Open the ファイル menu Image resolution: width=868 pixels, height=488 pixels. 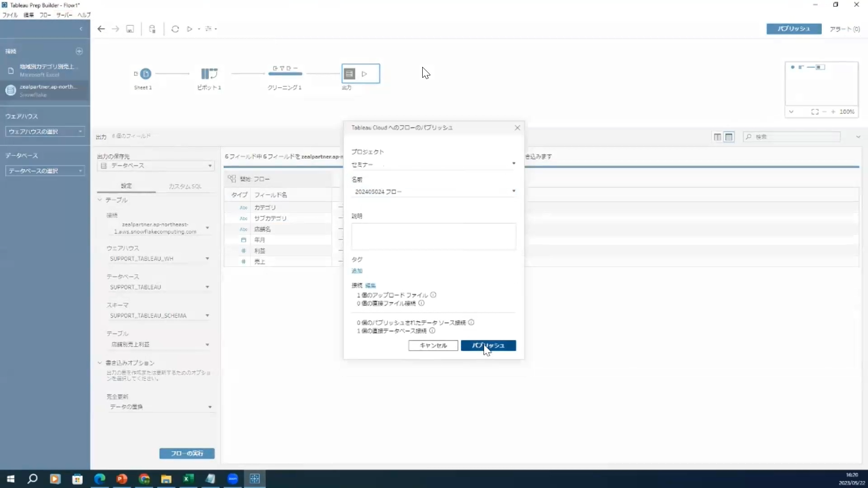[10, 15]
